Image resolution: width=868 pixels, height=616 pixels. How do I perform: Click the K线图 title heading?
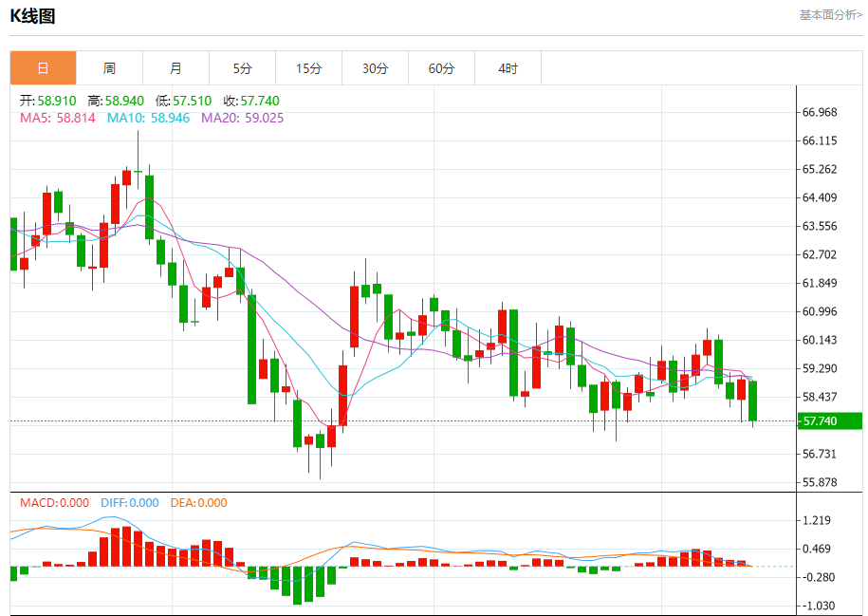[x=32, y=15]
